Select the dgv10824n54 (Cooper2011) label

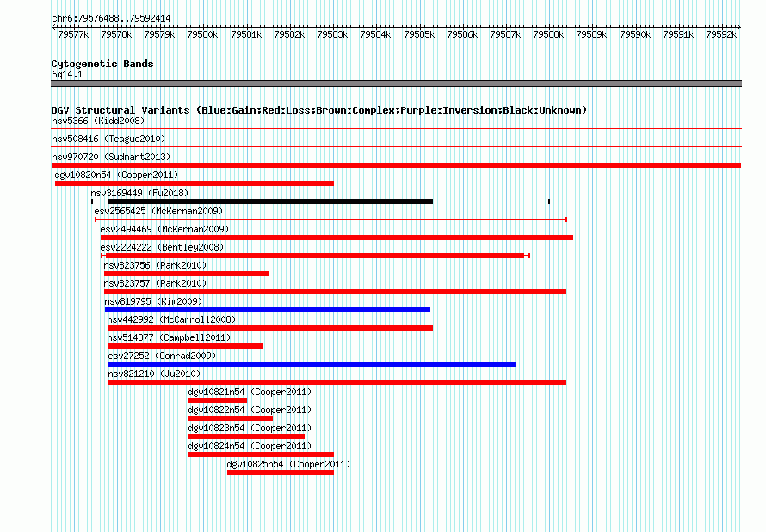click(250, 446)
